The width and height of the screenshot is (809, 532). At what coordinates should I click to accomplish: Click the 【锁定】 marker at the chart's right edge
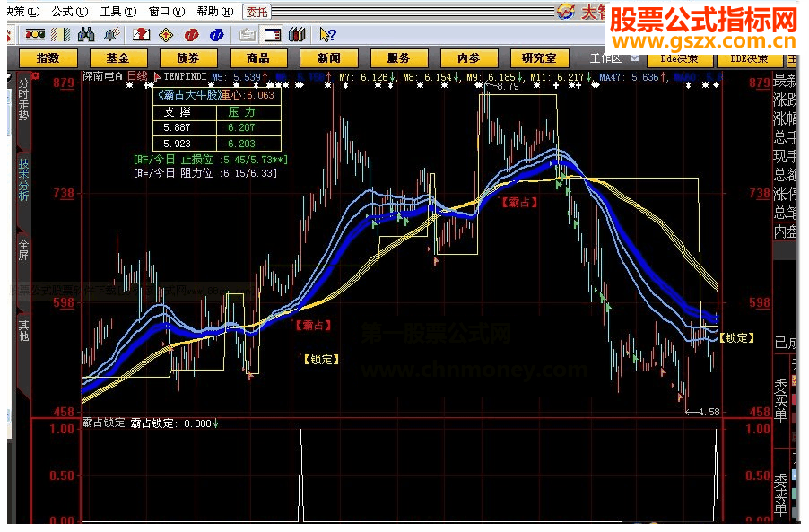tap(738, 338)
